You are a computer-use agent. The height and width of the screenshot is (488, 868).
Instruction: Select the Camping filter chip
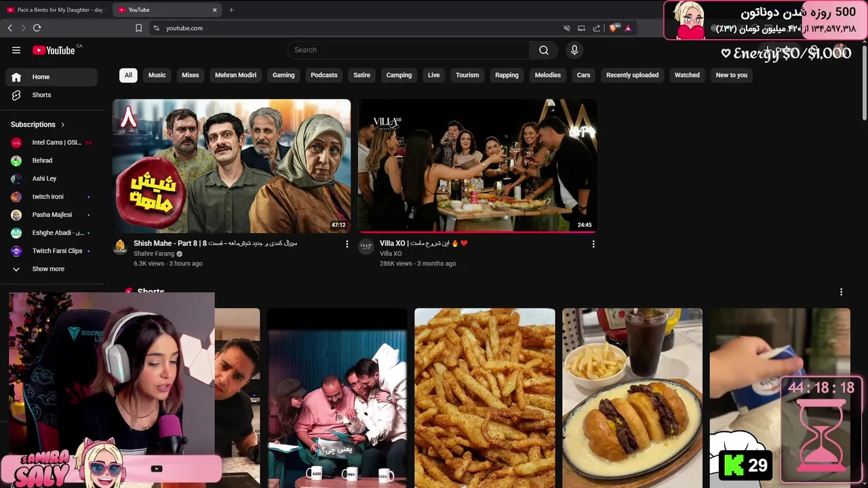pyautogui.click(x=399, y=75)
